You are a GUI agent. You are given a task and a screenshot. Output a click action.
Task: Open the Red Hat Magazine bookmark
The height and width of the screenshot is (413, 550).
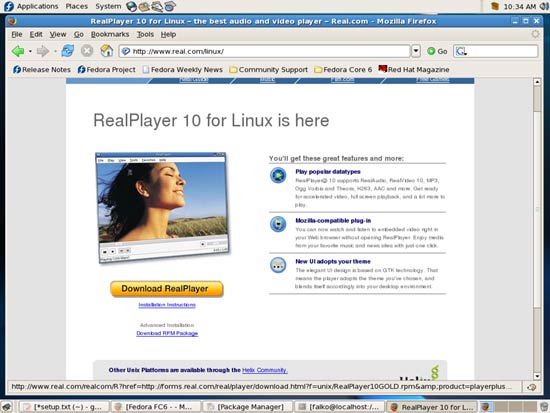click(414, 69)
